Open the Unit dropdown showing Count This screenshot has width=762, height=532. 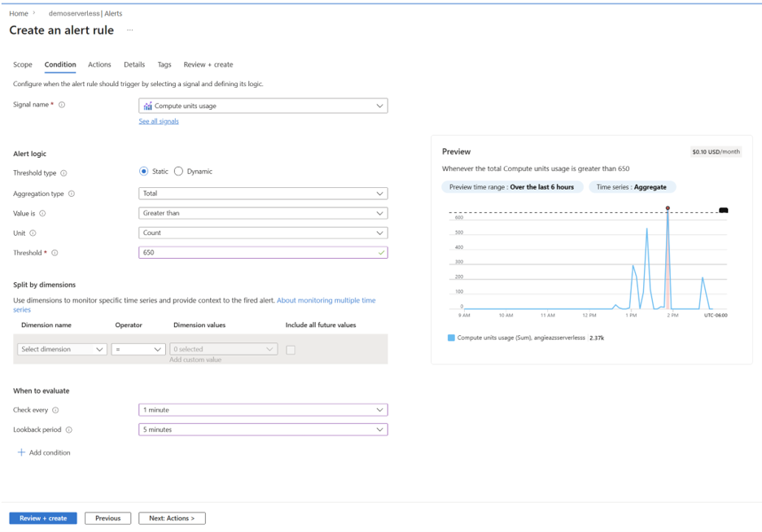click(x=263, y=233)
